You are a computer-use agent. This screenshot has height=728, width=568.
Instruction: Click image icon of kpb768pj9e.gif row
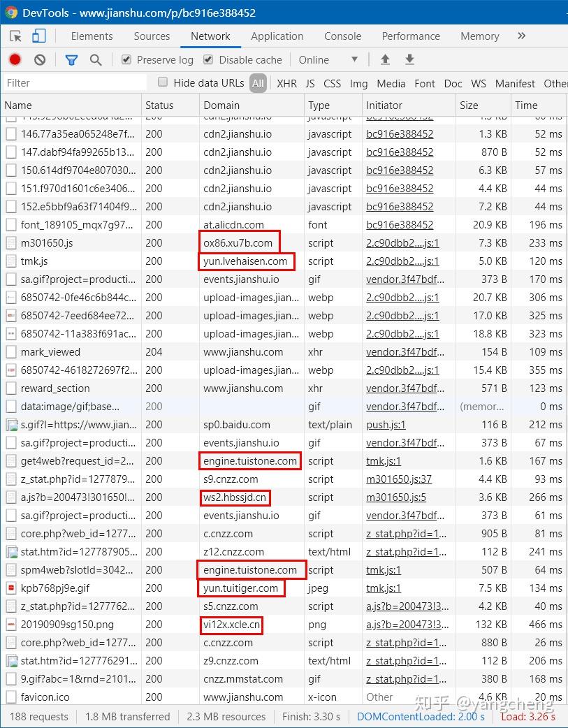11,588
